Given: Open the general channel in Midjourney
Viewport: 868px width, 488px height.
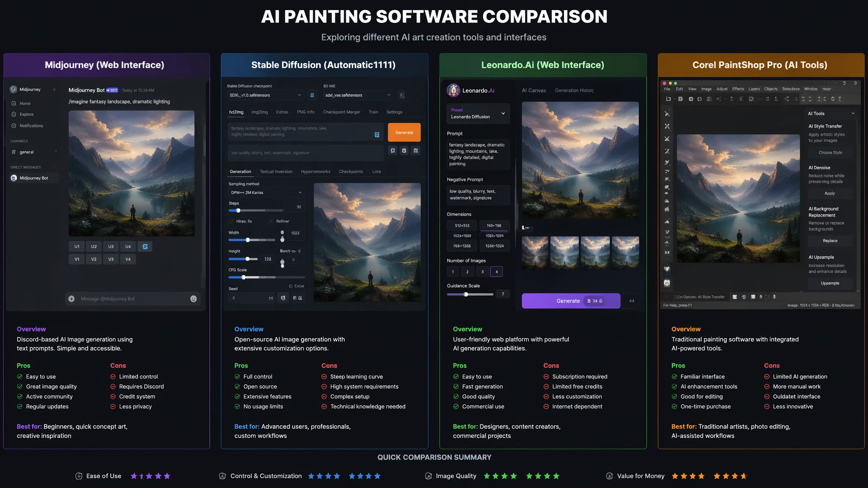Looking at the screenshot, I should point(34,152).
